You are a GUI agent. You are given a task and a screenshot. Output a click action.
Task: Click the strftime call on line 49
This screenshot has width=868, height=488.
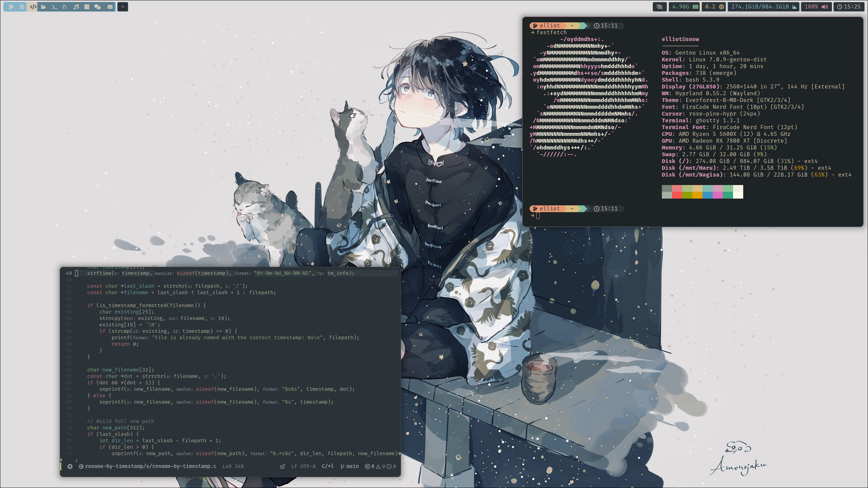tap(221, 273)
